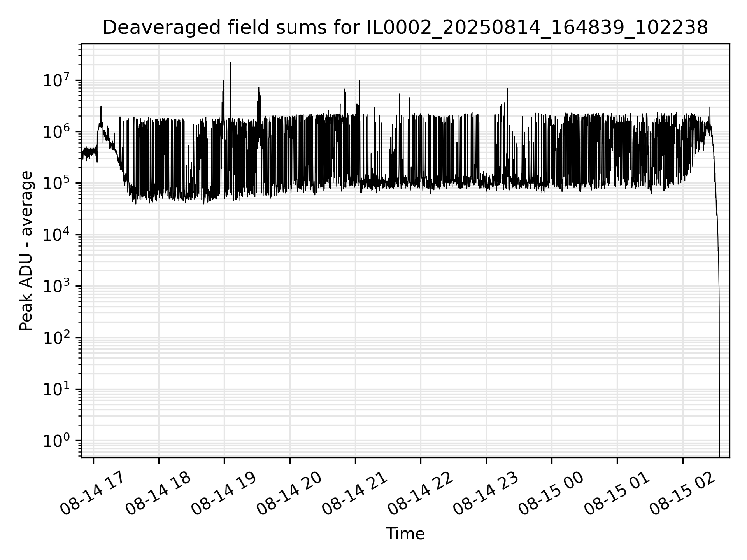Click the y-axis tick label 10^6
This screenshot has width=747, height=560.
coord(57,132)
